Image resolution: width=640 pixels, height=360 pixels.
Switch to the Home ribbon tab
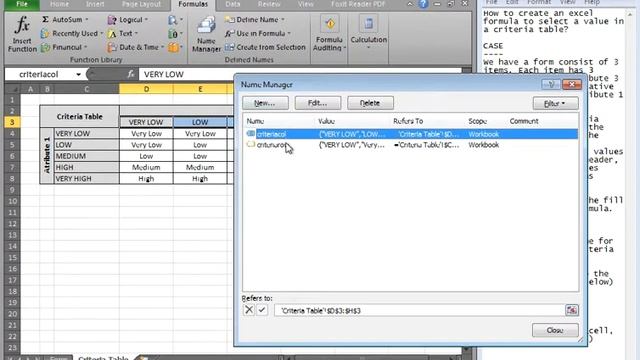[x=59, y=4]
